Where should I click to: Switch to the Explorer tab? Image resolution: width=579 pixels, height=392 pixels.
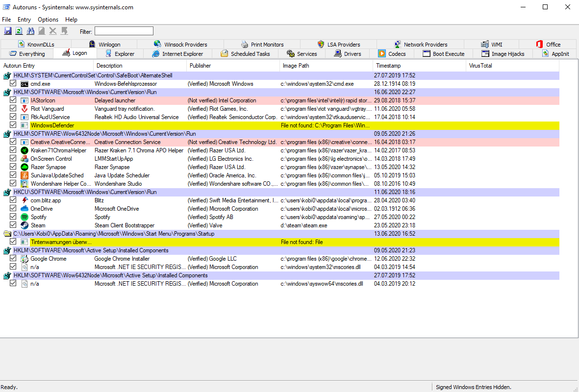pyautogui.click(x=120, y=54)
